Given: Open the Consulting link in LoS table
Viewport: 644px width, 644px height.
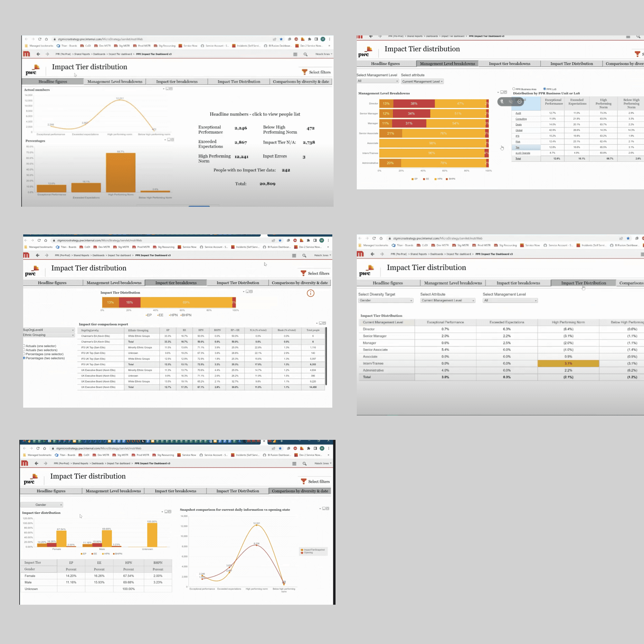Looking at the screenshot, I should (x=521, y=119).
